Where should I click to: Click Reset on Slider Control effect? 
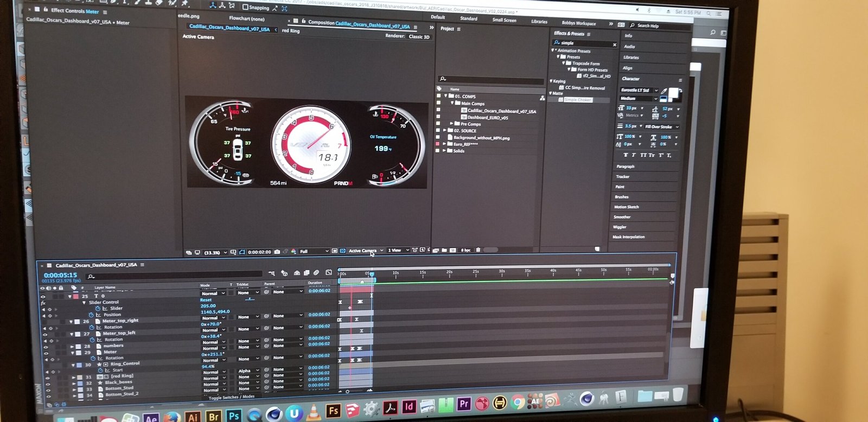click(x=206, y=300)
